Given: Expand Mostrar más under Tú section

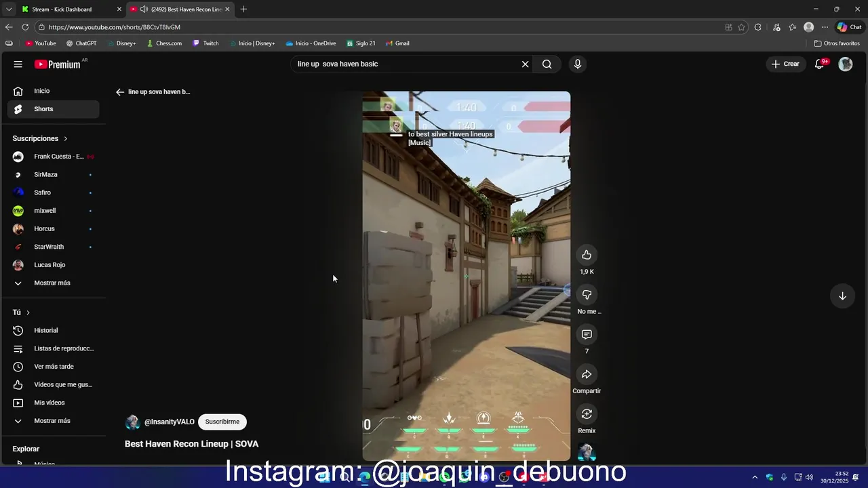Looking at the screenshot, I should [x=53, y=421].
